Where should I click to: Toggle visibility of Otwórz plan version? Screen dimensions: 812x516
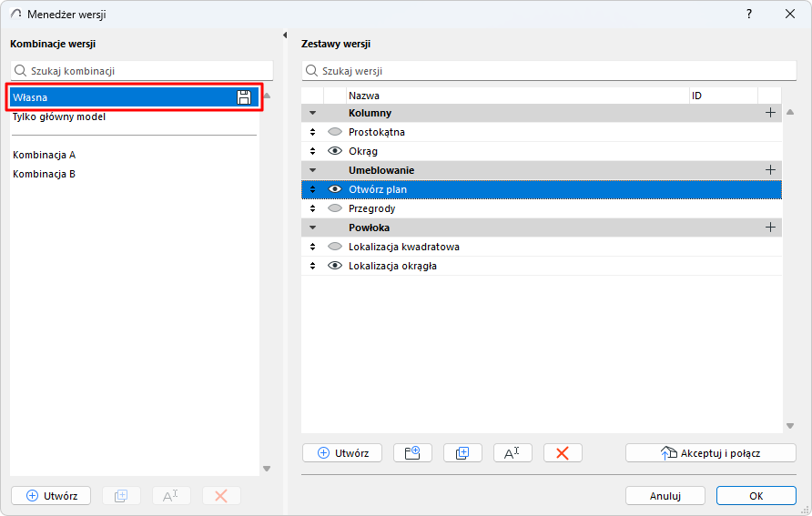(x=335, y=189)
